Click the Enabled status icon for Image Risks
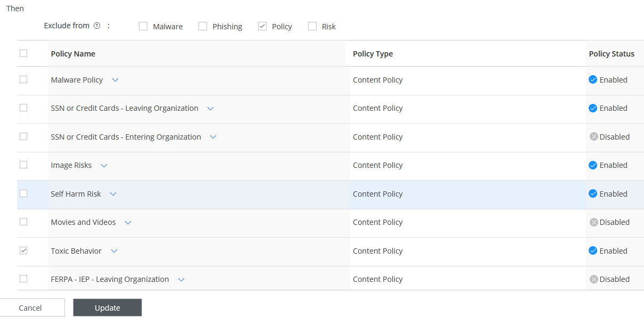 tap(592, 165)
